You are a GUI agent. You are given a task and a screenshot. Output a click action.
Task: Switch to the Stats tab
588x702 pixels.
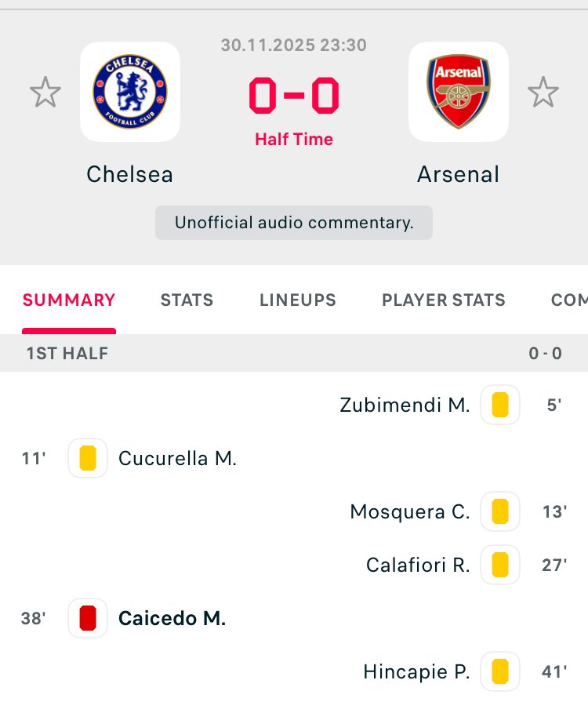(187, 300)
